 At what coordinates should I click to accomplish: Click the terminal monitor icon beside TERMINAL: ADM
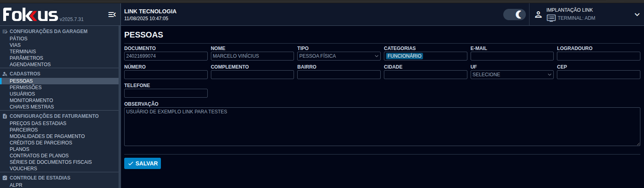pyautogui.click(x=551, y=18)
